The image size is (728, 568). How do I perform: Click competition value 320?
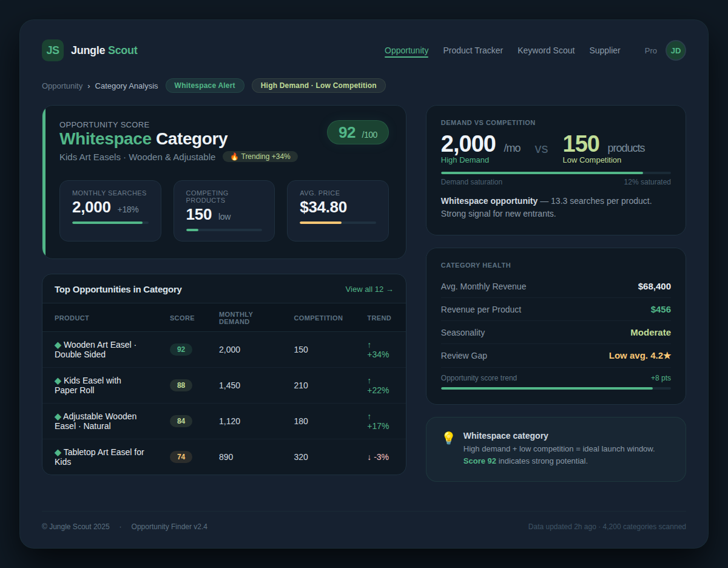click(301, 457)
